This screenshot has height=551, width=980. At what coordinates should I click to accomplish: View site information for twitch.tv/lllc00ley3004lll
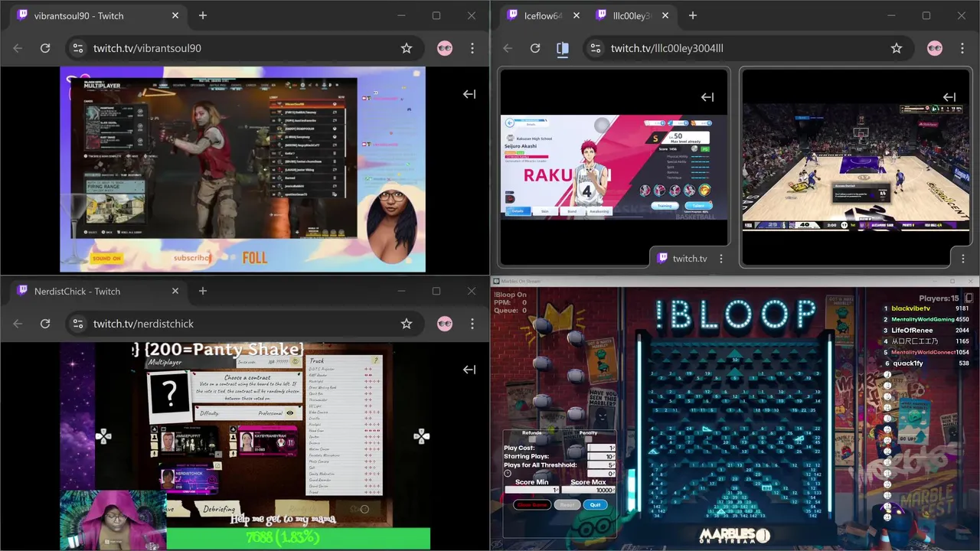point(595,48)
